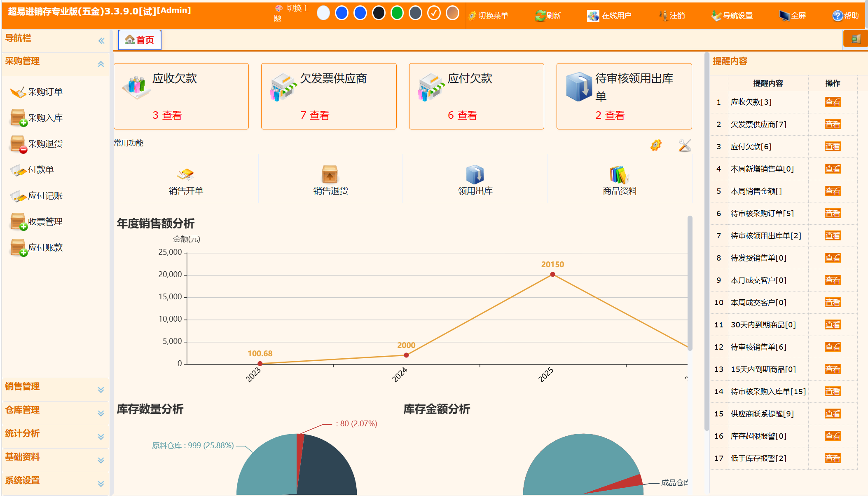Select the white theme color circle
Viewport: 868px width, 496px height.
click(323, 13)
